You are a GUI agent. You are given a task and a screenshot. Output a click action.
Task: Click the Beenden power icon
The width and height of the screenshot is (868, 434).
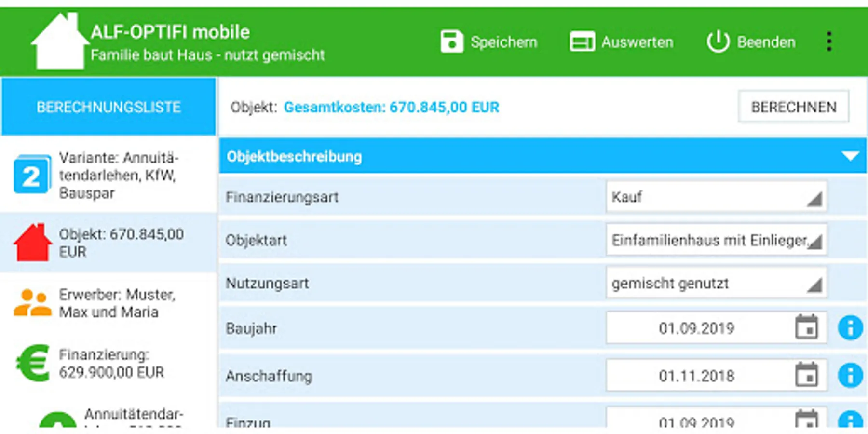coord(718,41)
